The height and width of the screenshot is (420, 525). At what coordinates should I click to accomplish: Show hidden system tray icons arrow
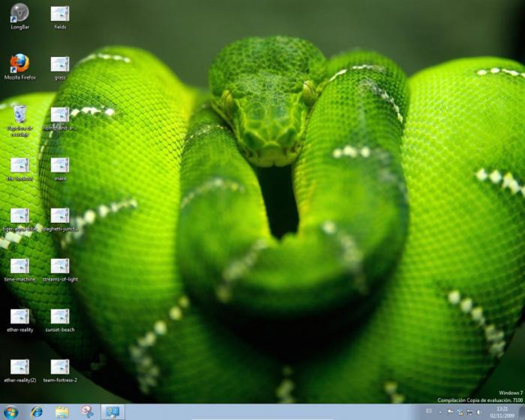440,412
